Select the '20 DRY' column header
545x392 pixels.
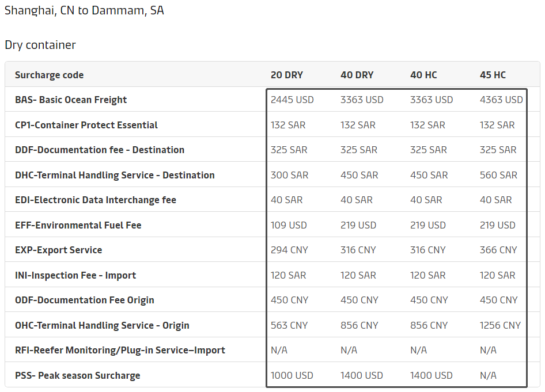[x=286, y=75]
